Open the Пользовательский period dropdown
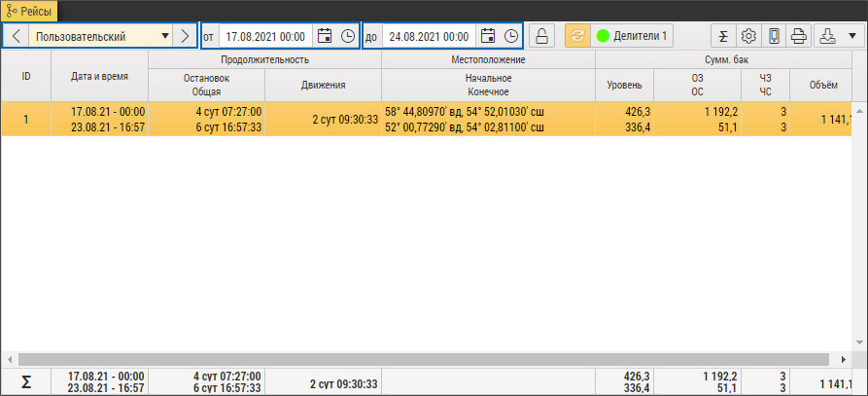The height and width of the screenshot is (396, 868). (101, 37)
